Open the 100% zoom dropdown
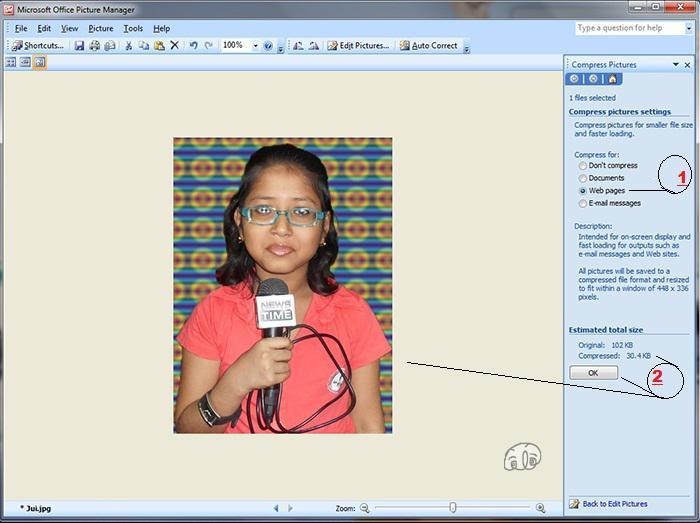The width and height of the screenshot is (700, 523). [x=255, y=46]
